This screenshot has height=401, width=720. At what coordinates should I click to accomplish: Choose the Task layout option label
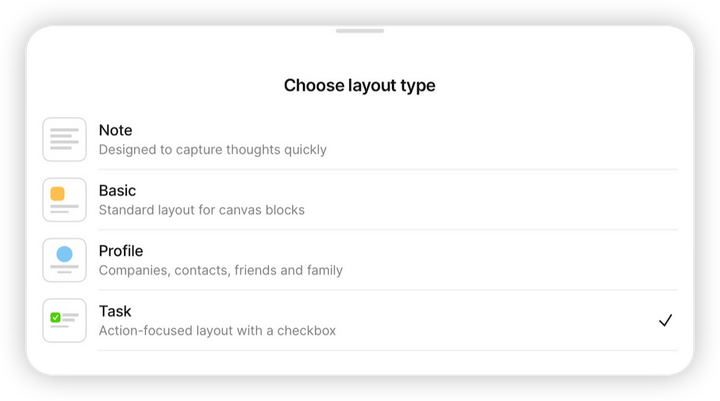[115, 311]
